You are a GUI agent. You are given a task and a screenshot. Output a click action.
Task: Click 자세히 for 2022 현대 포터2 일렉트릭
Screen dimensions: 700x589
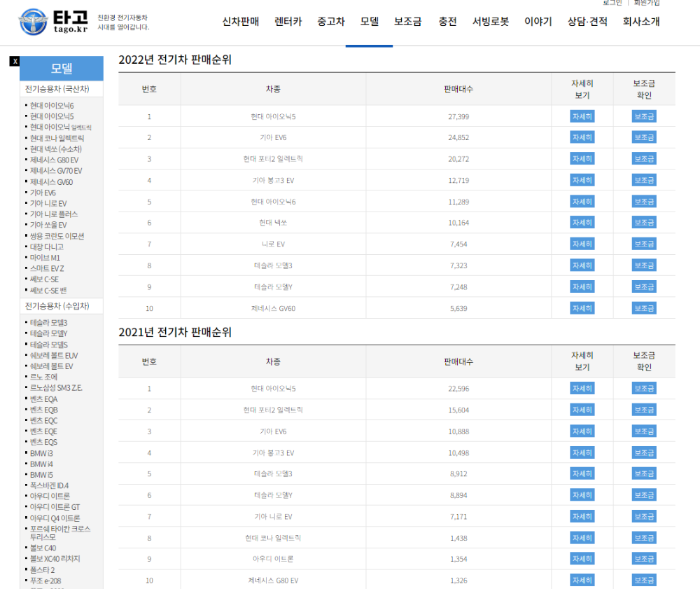pyautogui.click(x=582, y=159)
